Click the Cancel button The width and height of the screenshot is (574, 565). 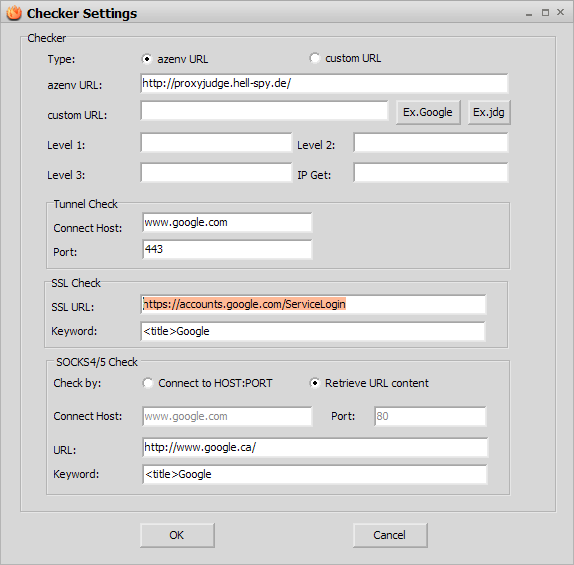point(390,535)
